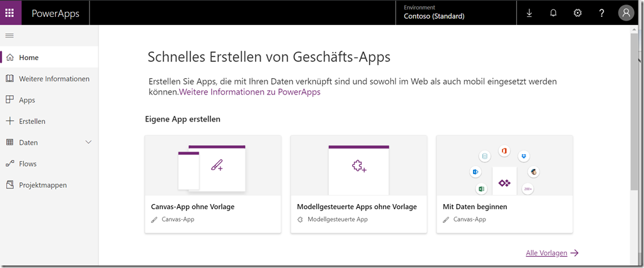
Task: Open Projektmappen in the sidebar
Action: click(x=49, y=185)
